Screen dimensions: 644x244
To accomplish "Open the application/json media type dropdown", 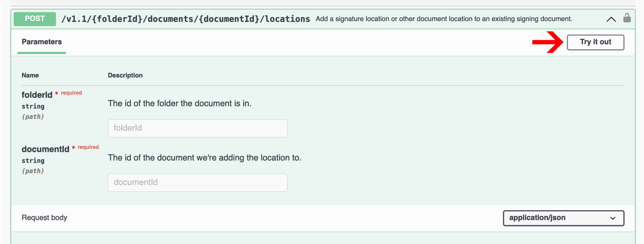I will (x=563, y=218).
